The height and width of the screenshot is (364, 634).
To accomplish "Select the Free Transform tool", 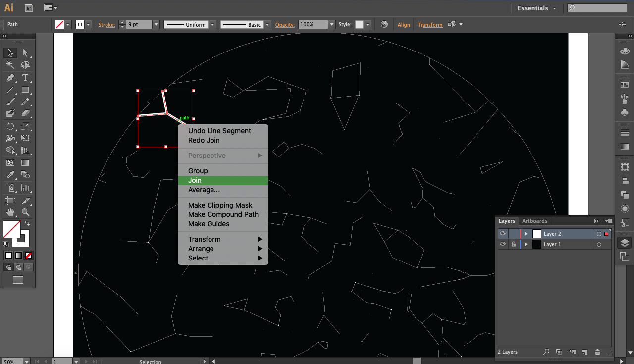I will 25,138.
